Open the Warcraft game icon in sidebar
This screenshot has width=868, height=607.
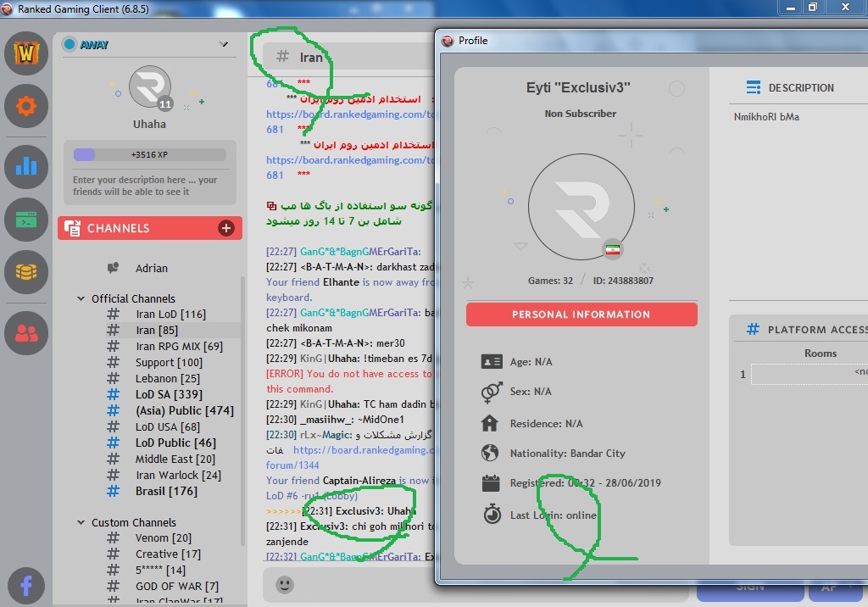click(x=26, y=53)
